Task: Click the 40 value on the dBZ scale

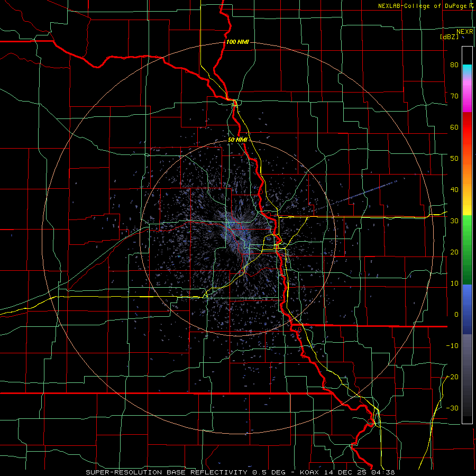Action: pyautogui.click(x=454, y=190)
